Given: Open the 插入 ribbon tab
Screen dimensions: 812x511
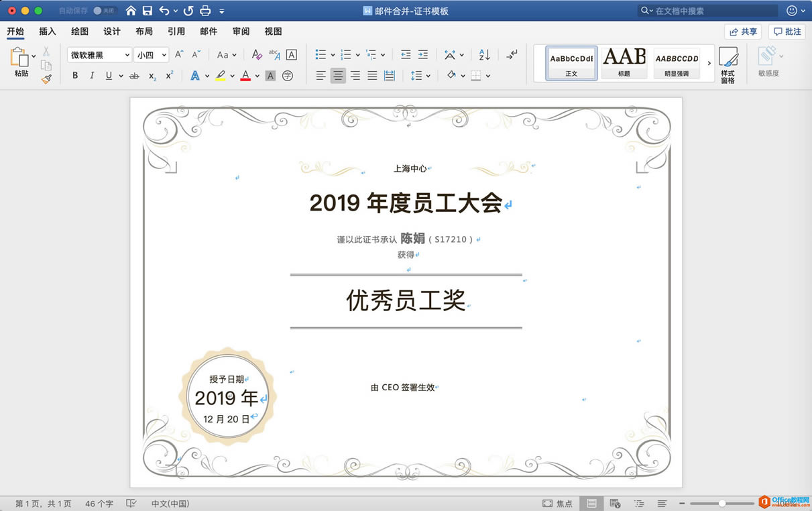Looking at the screenshot, I should pos(47,31).
